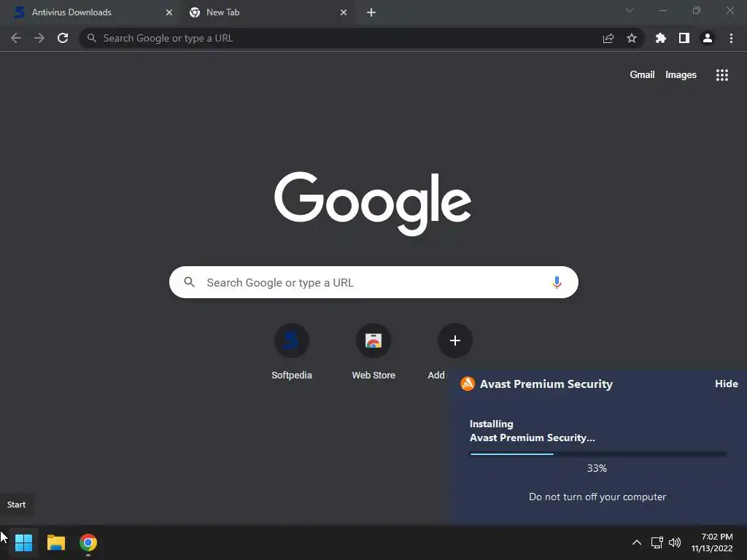Open the Windows Start menu
Image resolution: width=747 pixels, height=560 pixels.
click(x=23, y=542)
